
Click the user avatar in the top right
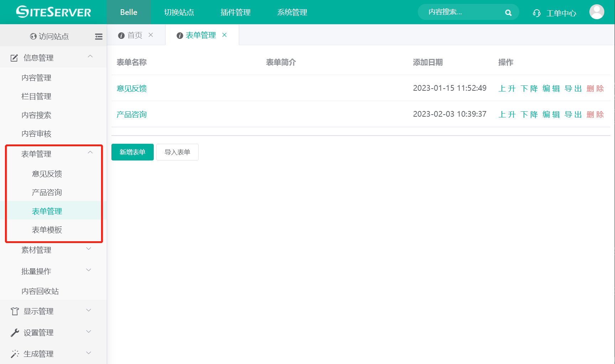596,11
